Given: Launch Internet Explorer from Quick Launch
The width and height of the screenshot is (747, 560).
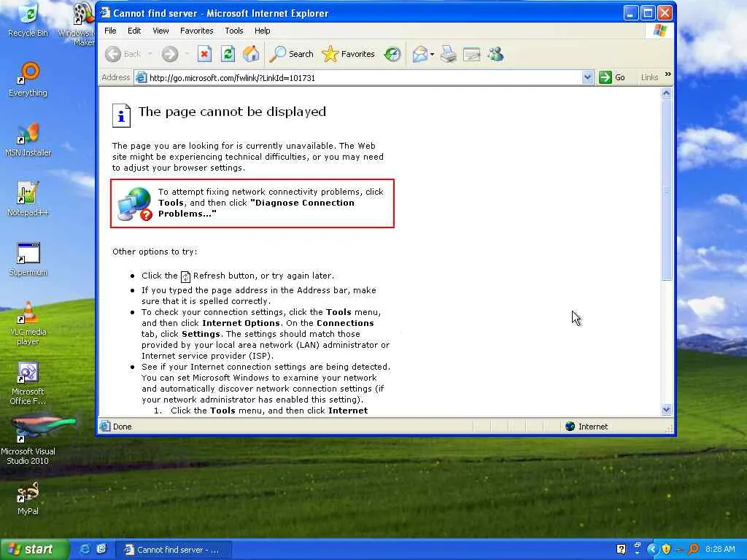Looking at the screenshot, I should (x=85, y=549).
